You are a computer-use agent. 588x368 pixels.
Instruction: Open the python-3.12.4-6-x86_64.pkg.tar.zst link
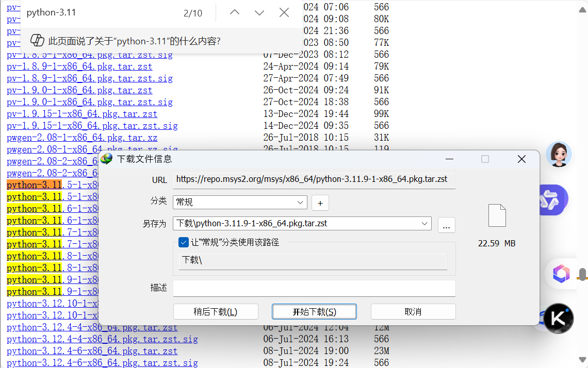pos(92,351)
